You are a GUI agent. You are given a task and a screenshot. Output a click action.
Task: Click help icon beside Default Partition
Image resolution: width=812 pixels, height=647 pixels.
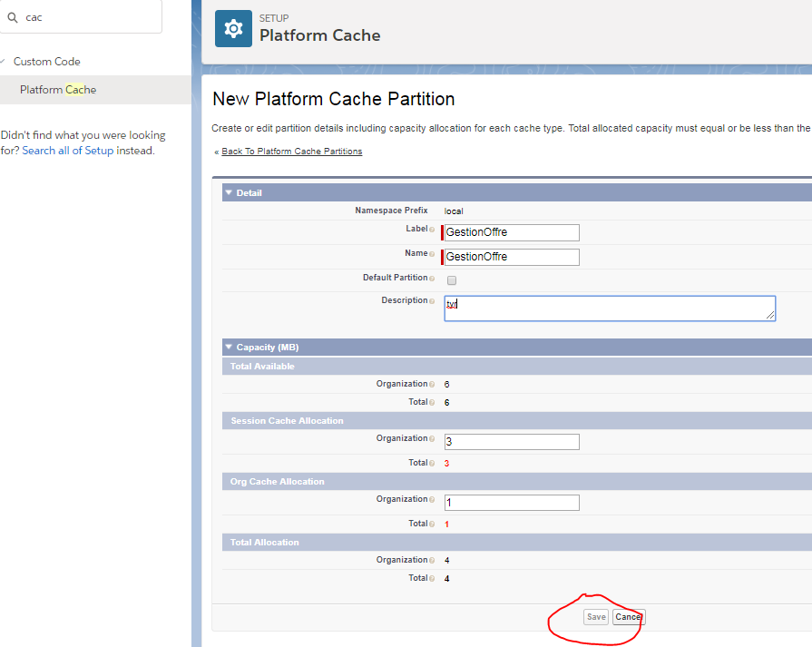click(x=432, y=279)
